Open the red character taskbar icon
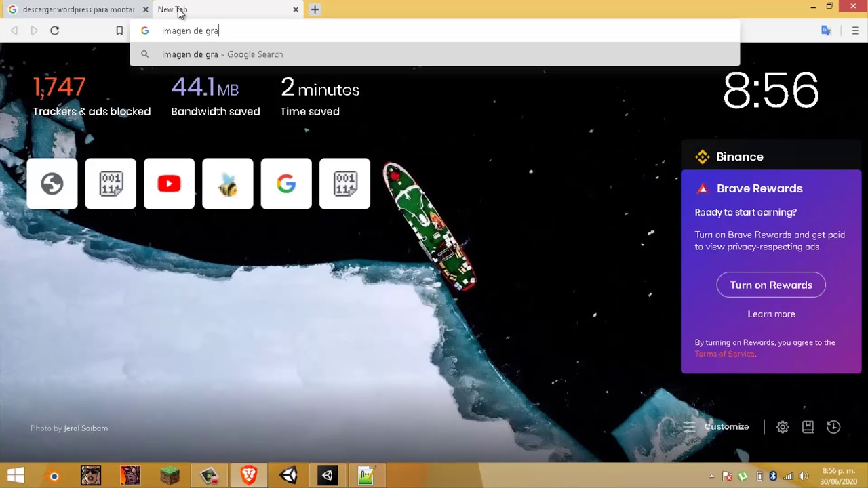868x488 pixels. tap(130, 476)
